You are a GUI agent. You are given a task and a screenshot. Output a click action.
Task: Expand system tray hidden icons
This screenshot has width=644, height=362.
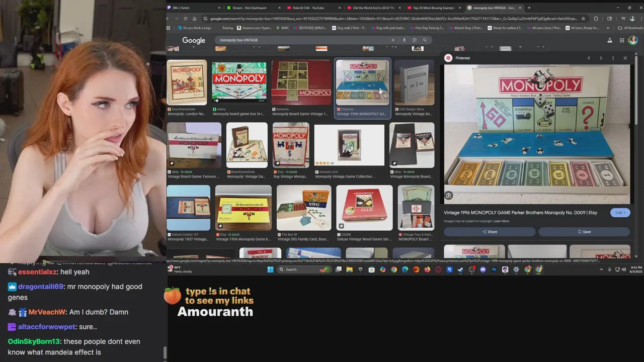click(x=601, y=269)
